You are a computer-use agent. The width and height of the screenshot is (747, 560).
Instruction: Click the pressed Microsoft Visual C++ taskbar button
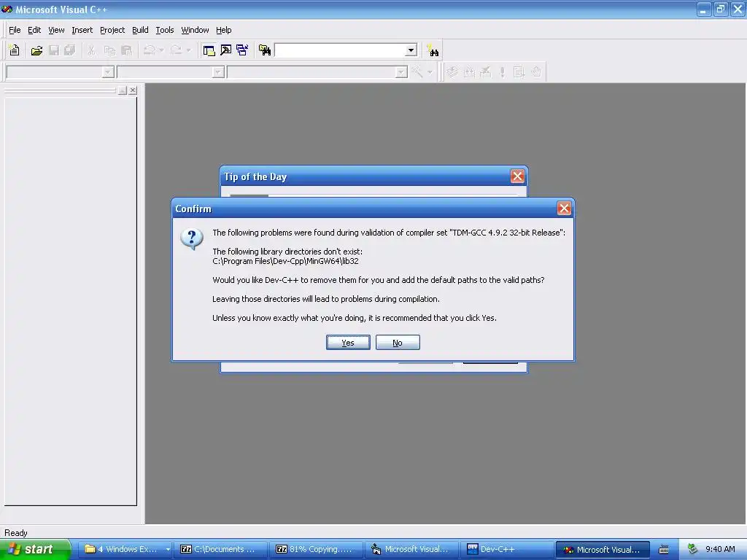tap(603, 550)
